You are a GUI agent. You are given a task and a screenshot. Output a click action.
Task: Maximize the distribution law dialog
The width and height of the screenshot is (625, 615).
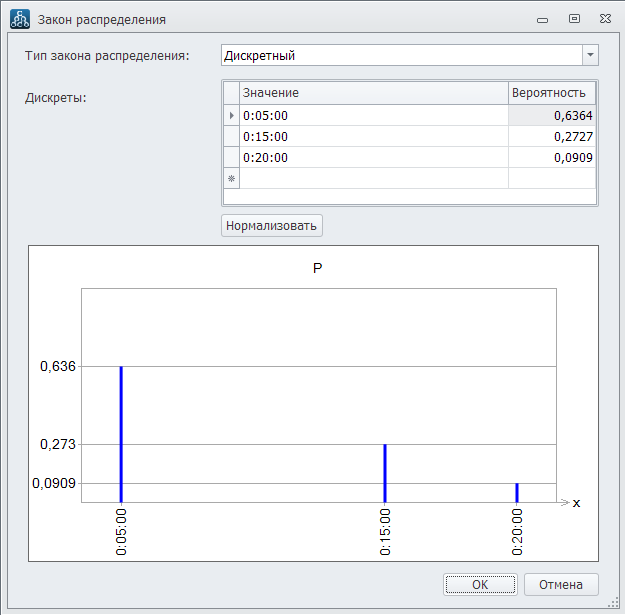click(x=574, y=19)
